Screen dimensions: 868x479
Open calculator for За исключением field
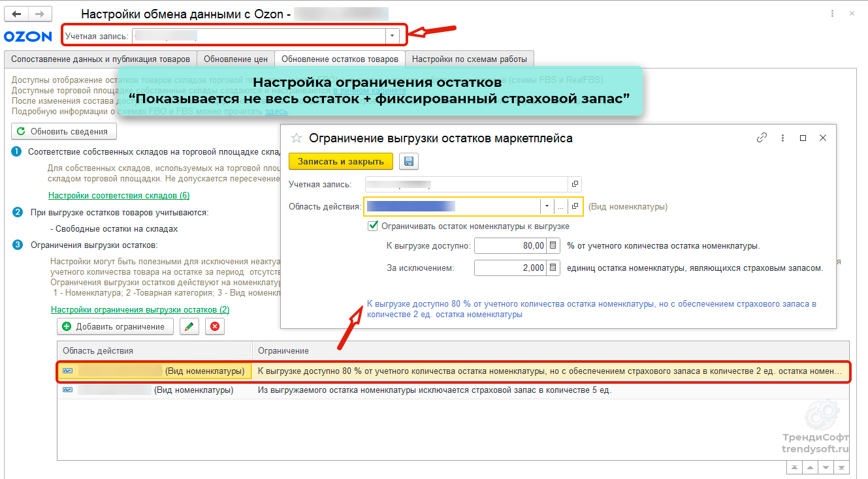click(x=553, y=268)
